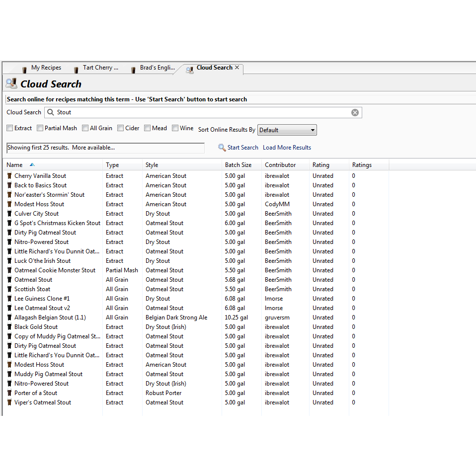Screen dimensions: 476x476
Task: Click the glass icon for Allagash Belgian Stout
Action: tap(9, 317)
